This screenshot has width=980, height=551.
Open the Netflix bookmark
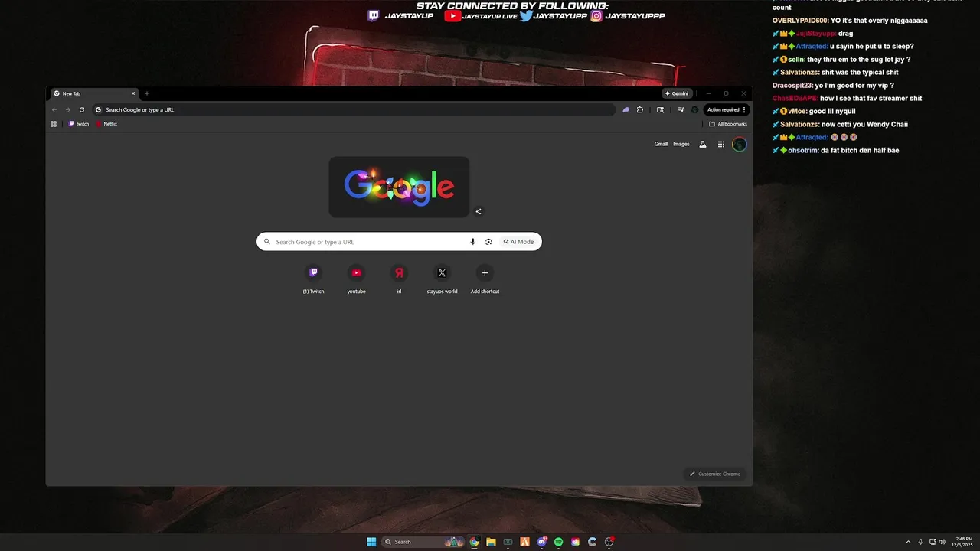[x=106, y=124]
